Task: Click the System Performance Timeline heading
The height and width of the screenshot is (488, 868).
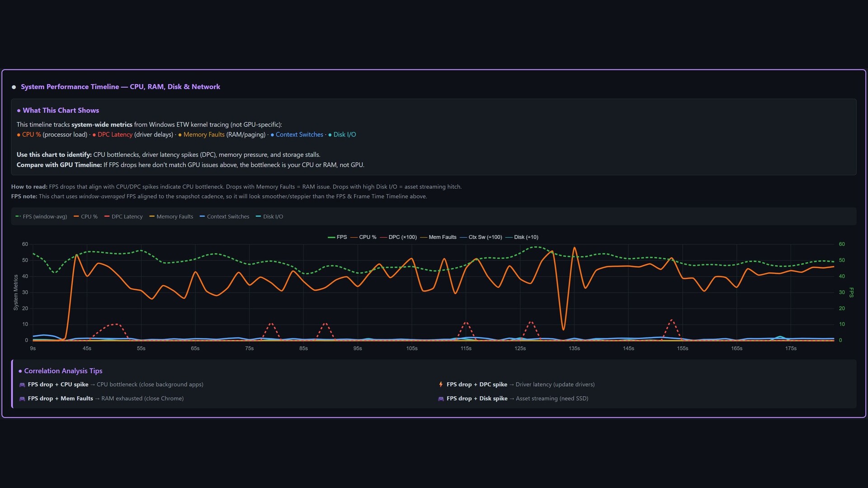Action: [120, 87]
